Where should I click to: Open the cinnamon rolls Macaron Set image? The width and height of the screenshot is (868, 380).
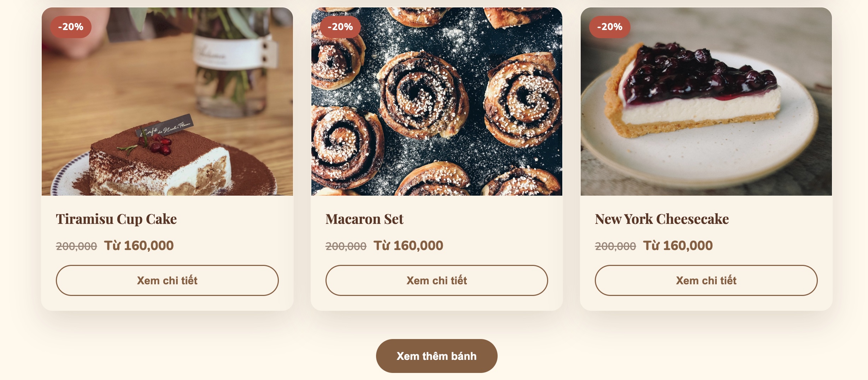click(x=436, y=101)
